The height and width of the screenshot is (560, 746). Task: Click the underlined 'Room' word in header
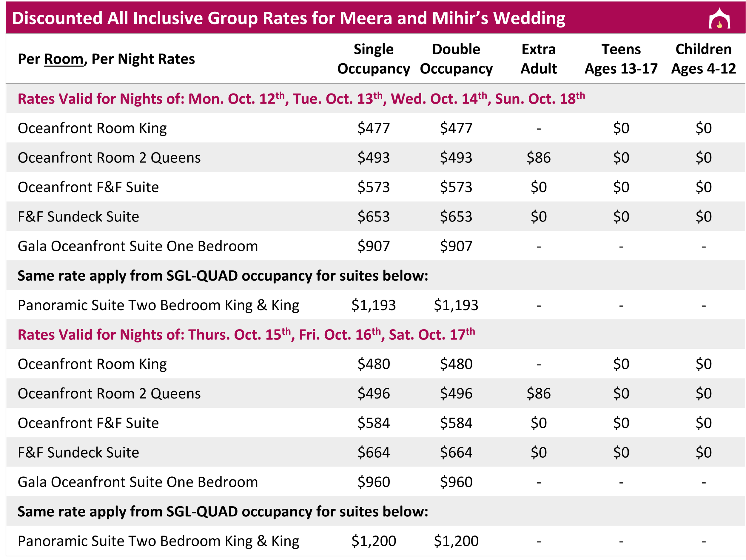coord(63,59)
